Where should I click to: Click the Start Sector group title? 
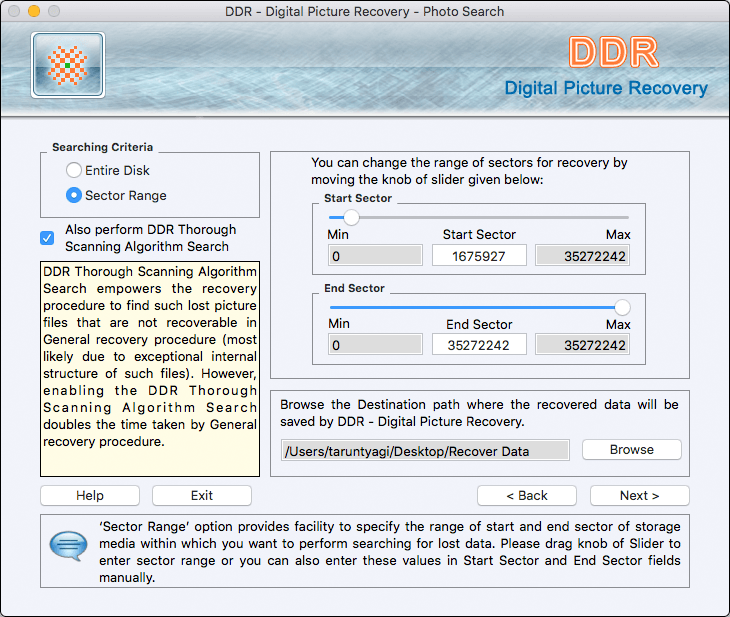[x=358, y=198]
